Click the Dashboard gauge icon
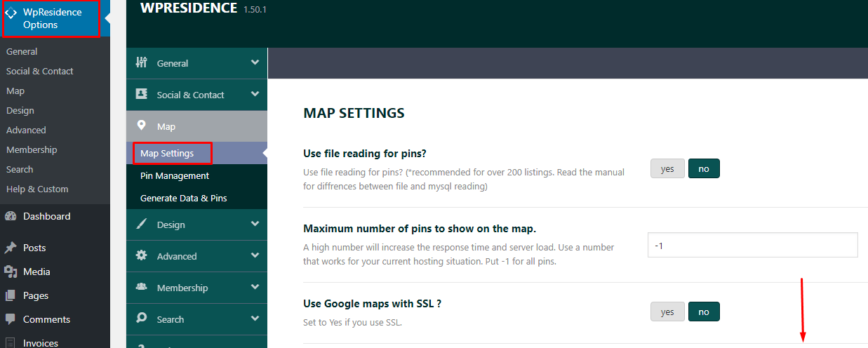This screenshot has width=868, height=348. (11, 216)
